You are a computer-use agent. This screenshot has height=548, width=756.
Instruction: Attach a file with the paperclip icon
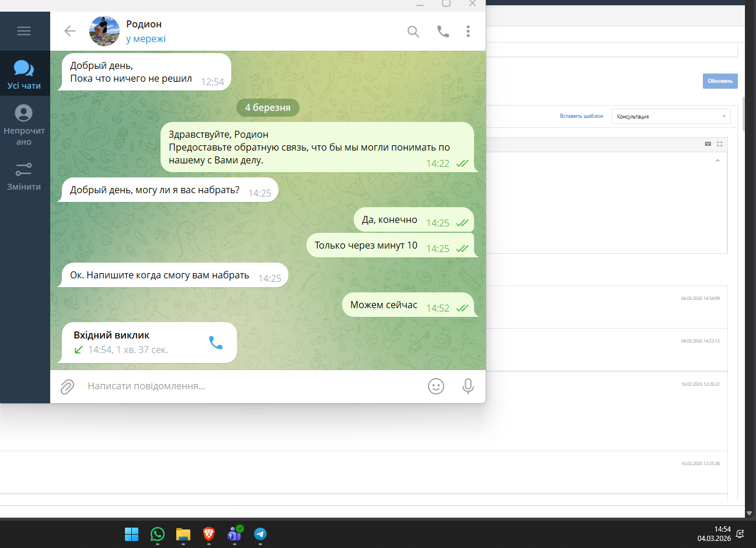click(x=67, y=386)
